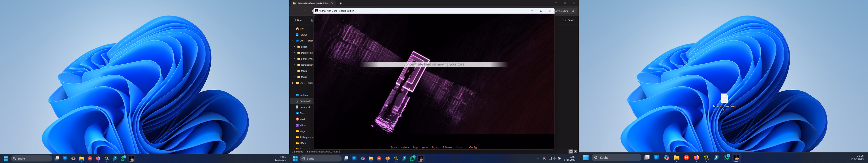Screen dimensions: 868x163
Task: Open Copilot on right monitor taskbar
Action: point(667,158)
